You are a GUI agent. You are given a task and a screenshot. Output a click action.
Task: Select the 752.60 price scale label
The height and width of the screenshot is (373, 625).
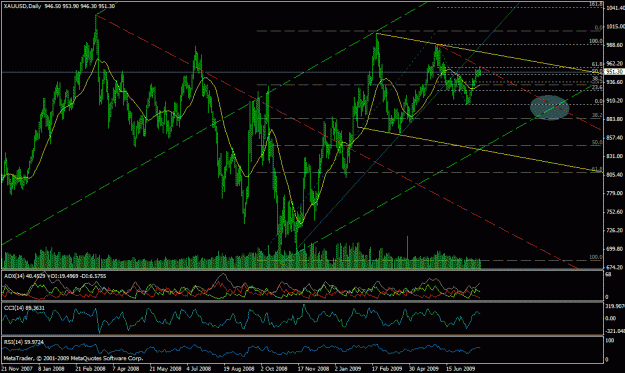tap(615, 212)
